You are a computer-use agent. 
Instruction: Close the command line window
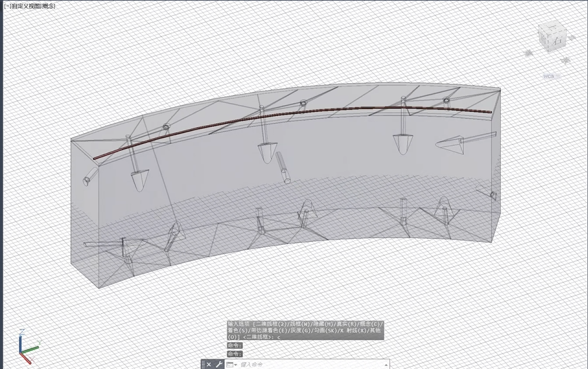pos(209,364)
